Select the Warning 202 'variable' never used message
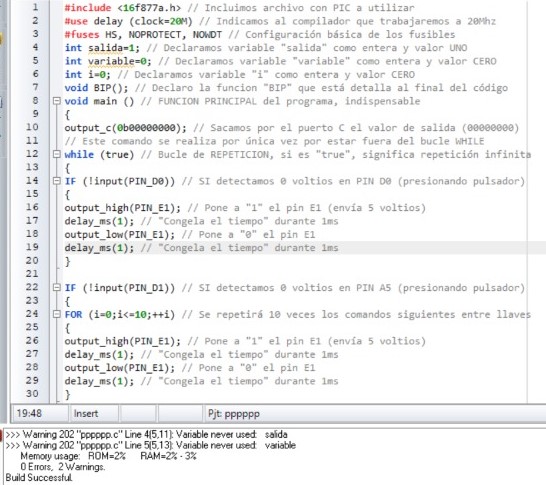The height and width of the screenshot is (485, 546). (x=151, y=445)
